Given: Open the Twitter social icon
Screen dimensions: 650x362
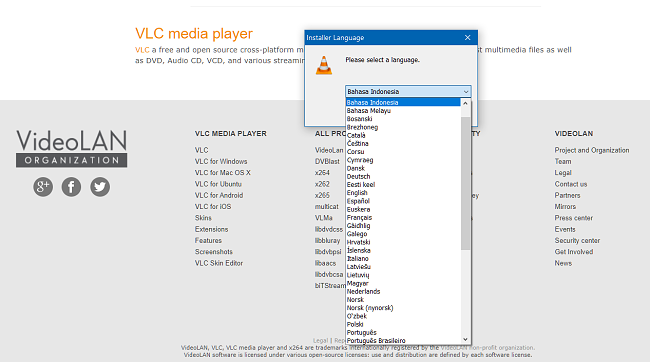Looking at the screenshot, I should 100,187.
